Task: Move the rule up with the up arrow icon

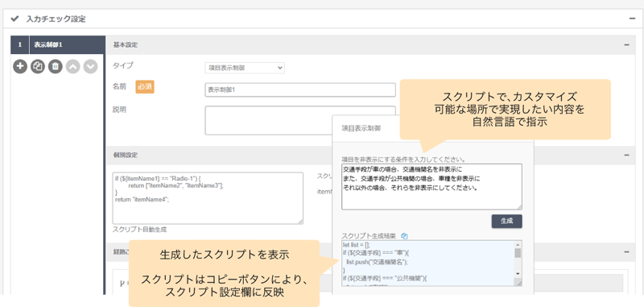Action: click(x=72, y=66)
